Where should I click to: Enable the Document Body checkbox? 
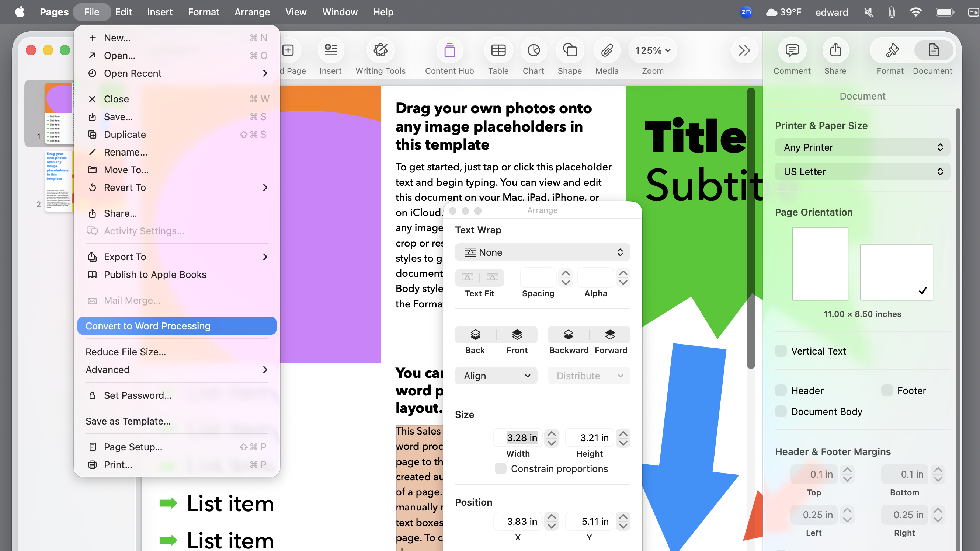tap(781, 411)
